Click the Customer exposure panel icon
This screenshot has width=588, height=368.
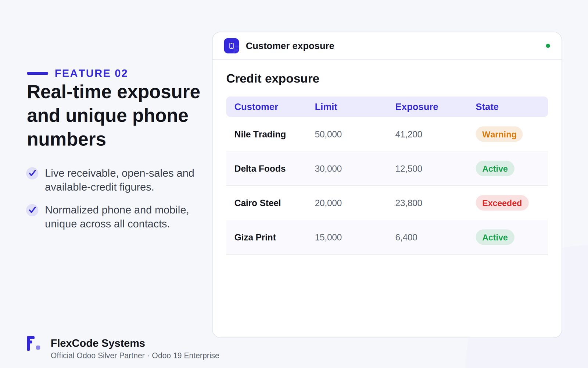[232, 46]
